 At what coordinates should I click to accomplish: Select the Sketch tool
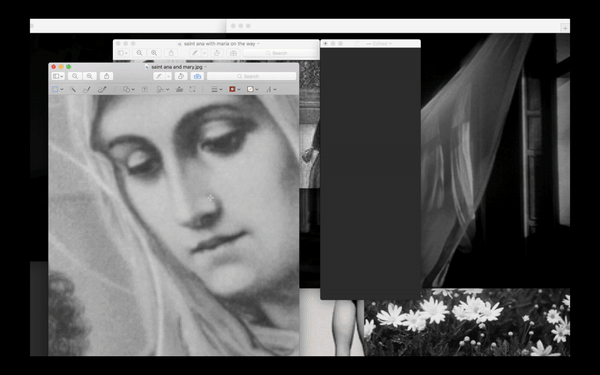[87, 89]
